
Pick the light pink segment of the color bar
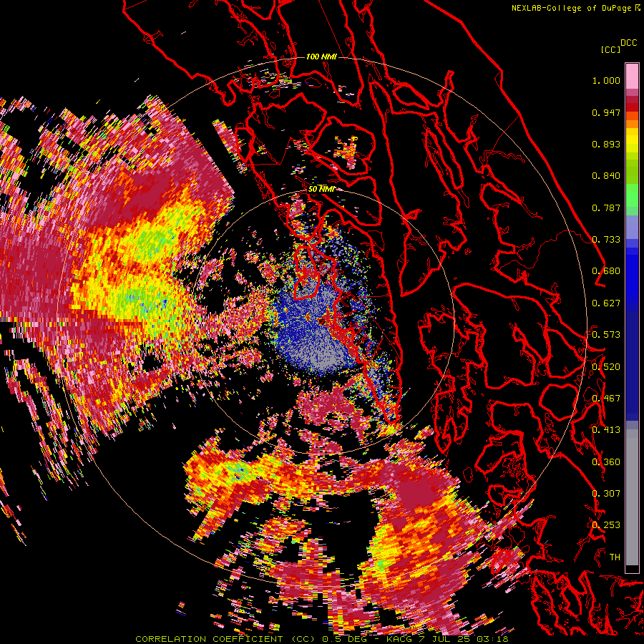click(x=632, y=76)
